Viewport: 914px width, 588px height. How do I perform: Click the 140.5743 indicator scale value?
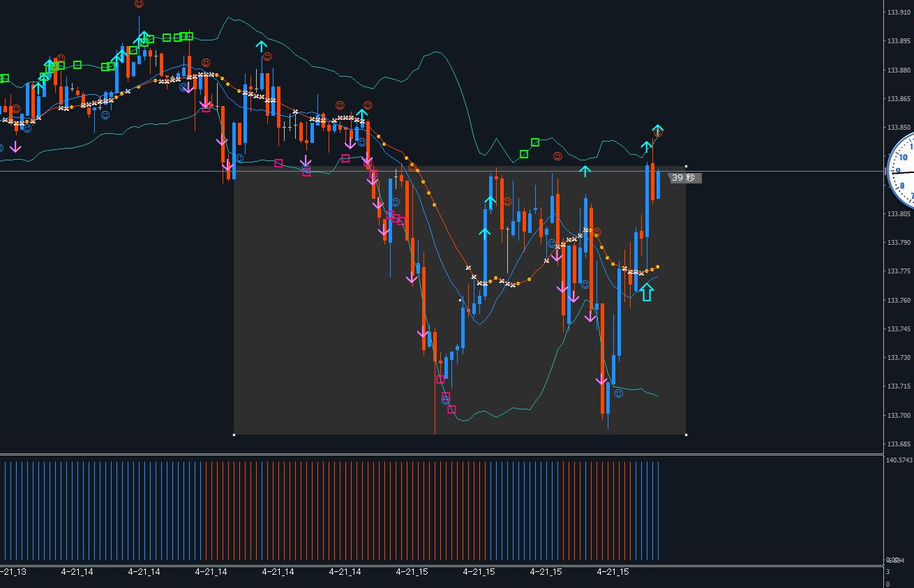899,460
